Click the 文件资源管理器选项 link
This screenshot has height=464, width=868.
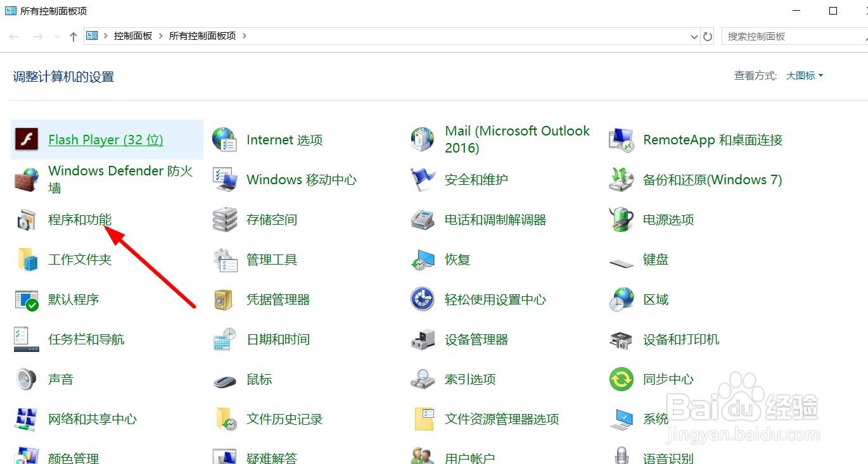pos(502,419)
